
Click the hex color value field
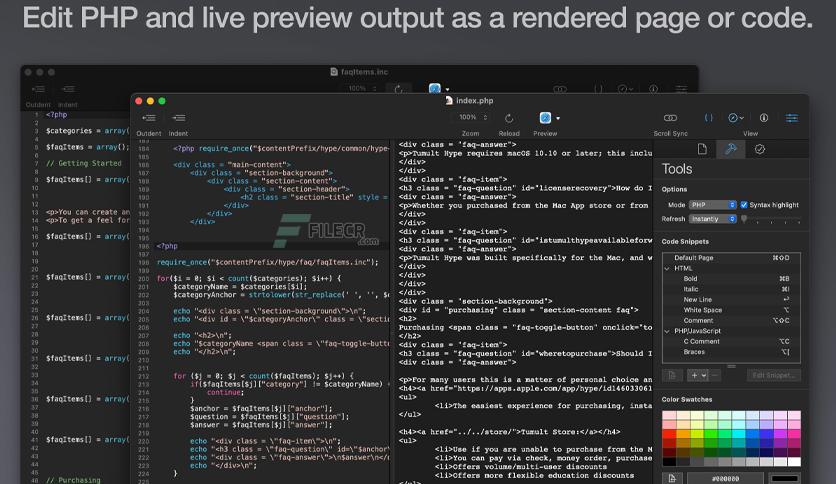click(x=725, y=479)
